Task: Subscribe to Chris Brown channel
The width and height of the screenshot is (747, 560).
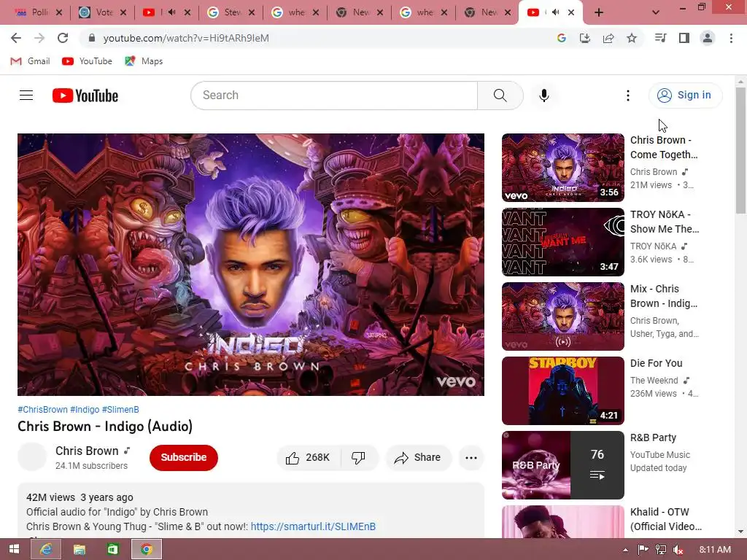Action: point(183,458)
